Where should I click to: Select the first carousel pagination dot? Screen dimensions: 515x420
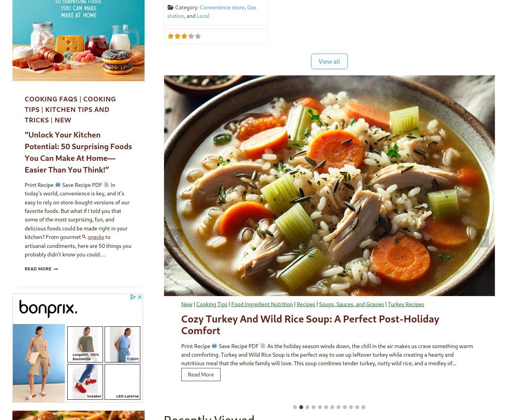[295, 407]
